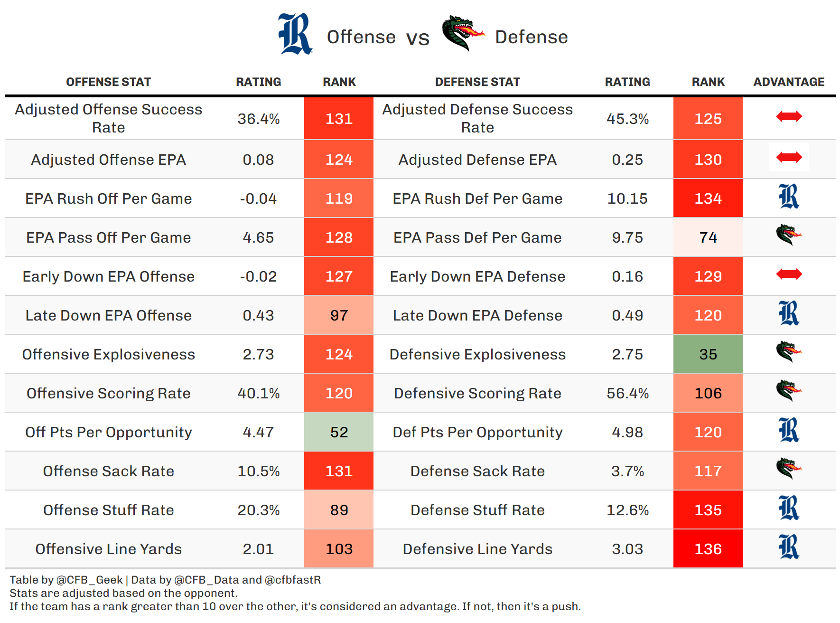840x623 pixels.
Task: Click the OFFENSE STAT column header
Action: coord(108,82)
